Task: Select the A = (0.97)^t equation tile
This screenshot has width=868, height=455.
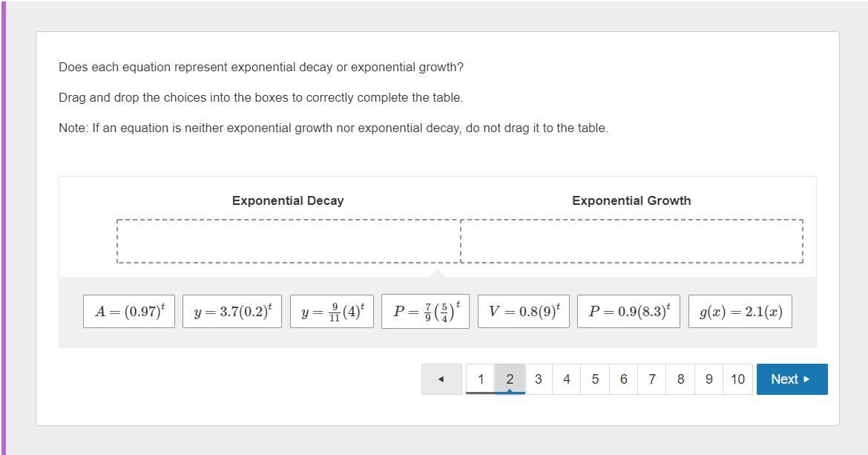Action: [x=129, y=311]
